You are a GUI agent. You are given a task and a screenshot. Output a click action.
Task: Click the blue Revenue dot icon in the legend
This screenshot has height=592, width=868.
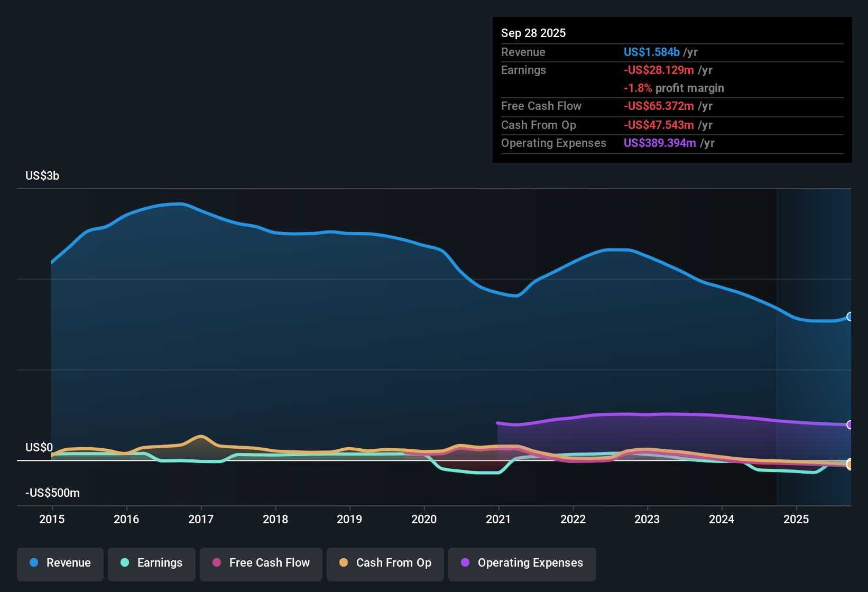[34, 563]
